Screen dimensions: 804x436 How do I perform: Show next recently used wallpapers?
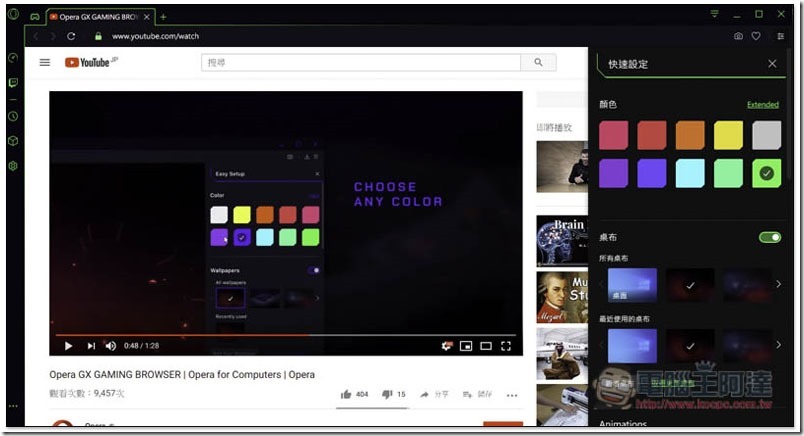pyautogui.click(x=778, y=345)
